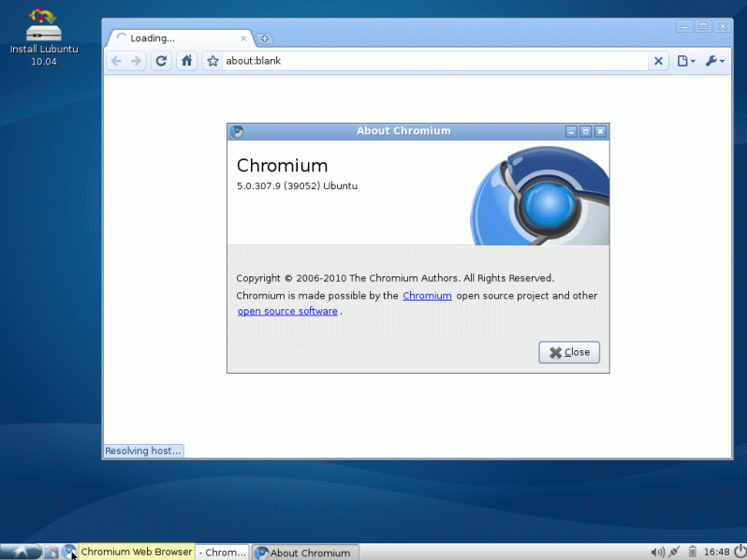Image resolution: width=747 pixels, height=560 pixels.
Task: Close the Loading... tab
Action: (243, 38)
